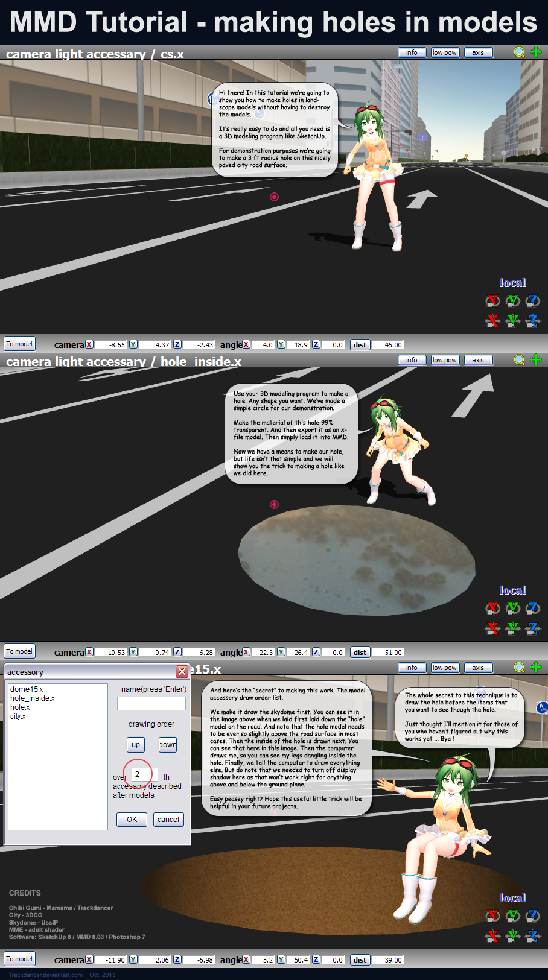Click the green move-view icon in cs.x panel
This screenshot has width=548, height=980.
pos(535,52)
